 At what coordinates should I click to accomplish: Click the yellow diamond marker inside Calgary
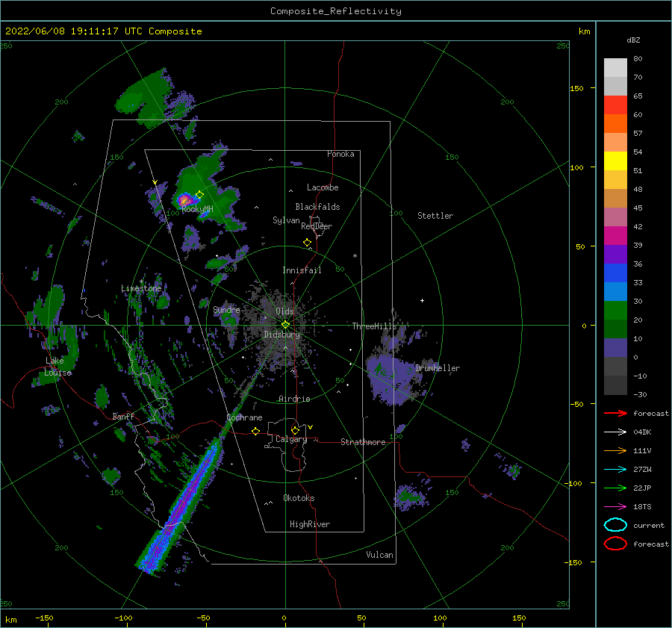click(295, 430)
